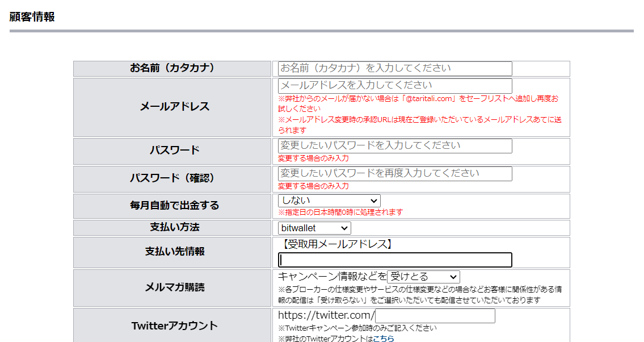The height and width of the screenshot is (342, 644).
Task: Click the お名前（カタカナ） row label
Action: pos(172,68)
